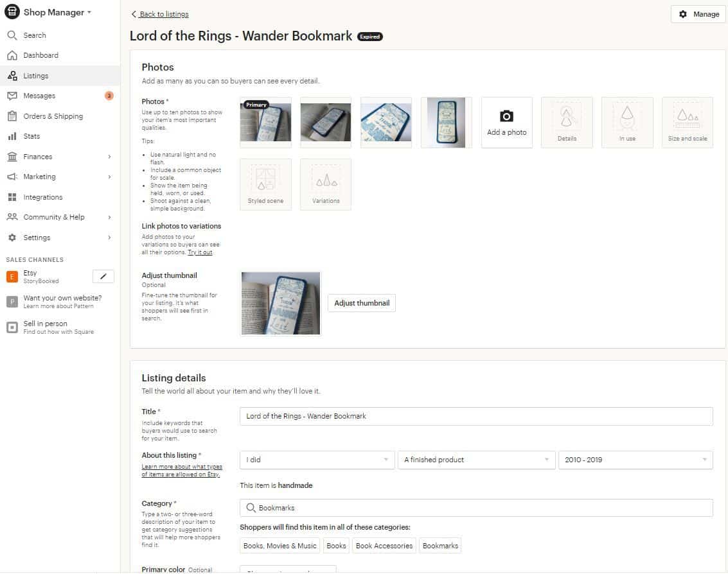This screenshot has height=574, width=728.
Task: Click the Orders & Shipping clipboard icon
Action: 12,116
